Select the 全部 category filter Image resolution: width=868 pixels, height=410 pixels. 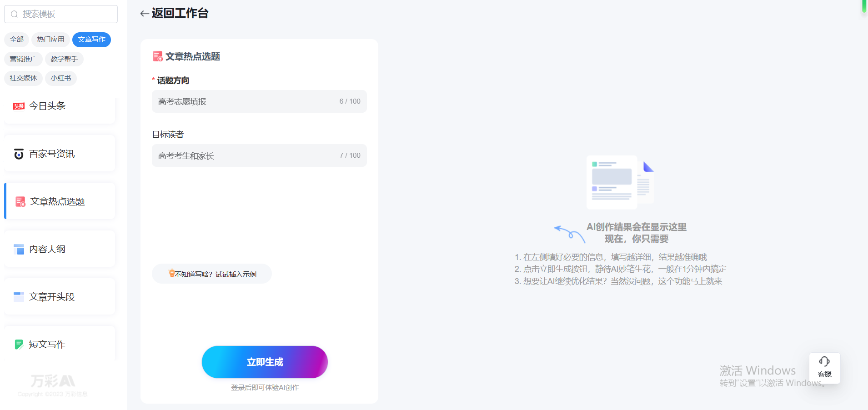(x=17, y=40)
